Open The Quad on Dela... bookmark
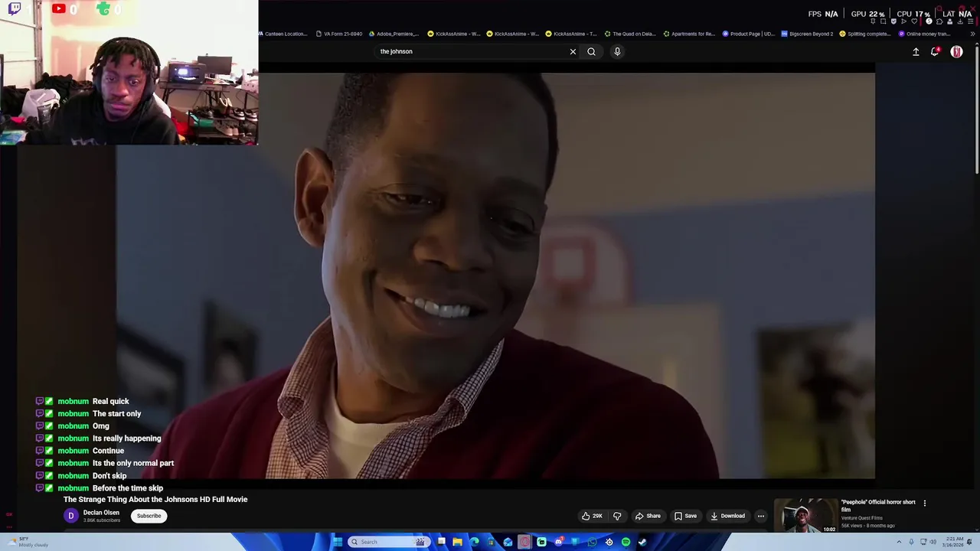Screen dimensions: 980x551 (x=630, y=34)
